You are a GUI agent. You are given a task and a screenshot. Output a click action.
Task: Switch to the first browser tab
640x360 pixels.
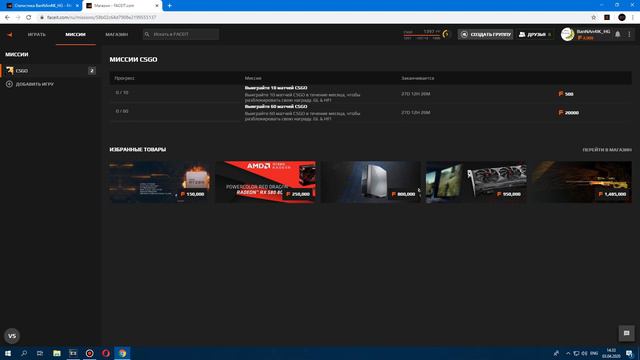[x=41, y=6]
